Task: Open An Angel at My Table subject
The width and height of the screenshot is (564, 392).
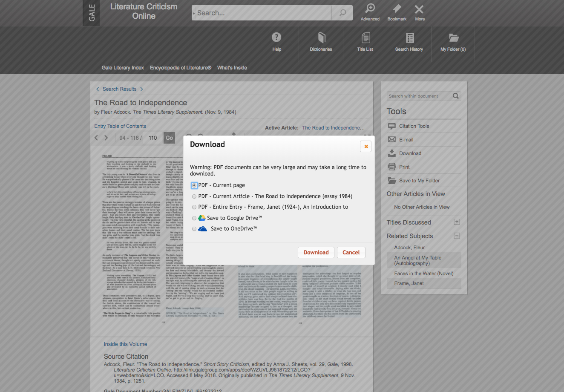Action: [x=417, y=260]
